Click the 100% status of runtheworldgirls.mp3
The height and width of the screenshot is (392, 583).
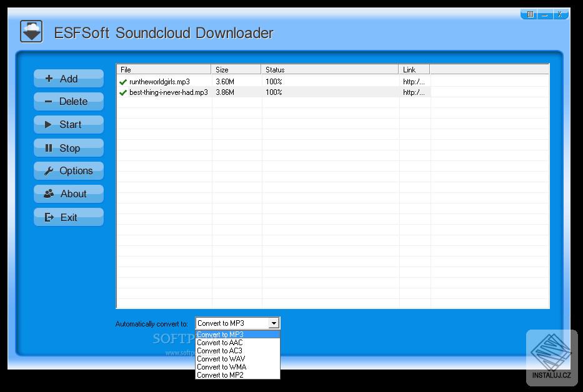tap(274, 82)
